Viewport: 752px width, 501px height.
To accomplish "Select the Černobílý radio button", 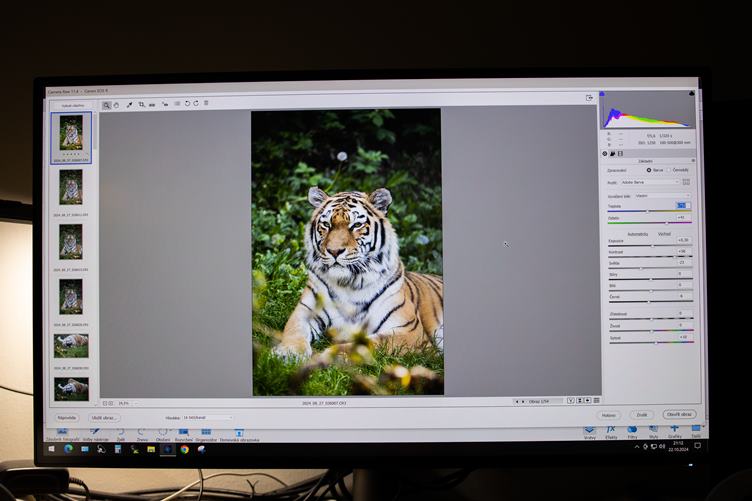I will [x=669, y=170].
